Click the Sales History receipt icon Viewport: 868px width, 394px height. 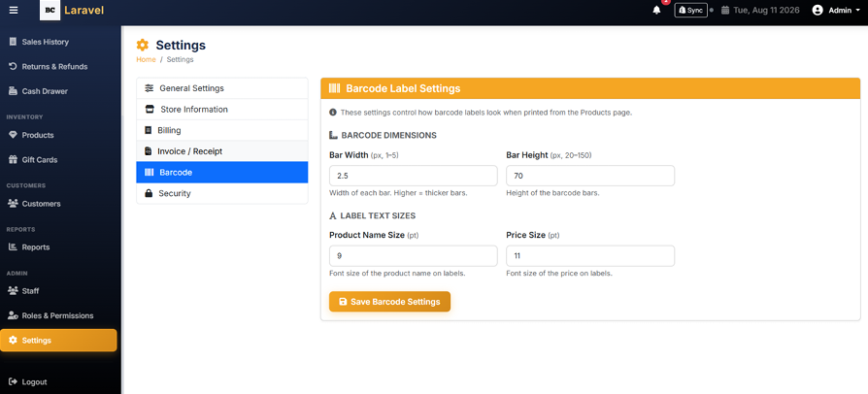point(13,42)
